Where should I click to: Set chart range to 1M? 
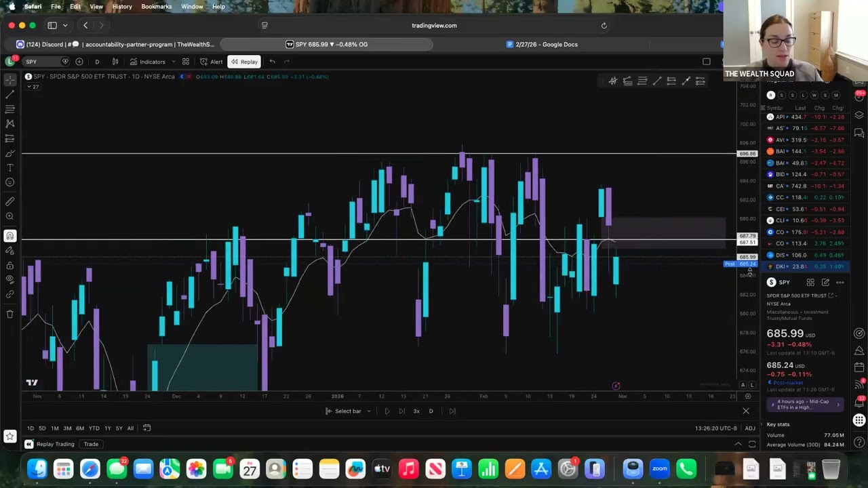[55, 428]
